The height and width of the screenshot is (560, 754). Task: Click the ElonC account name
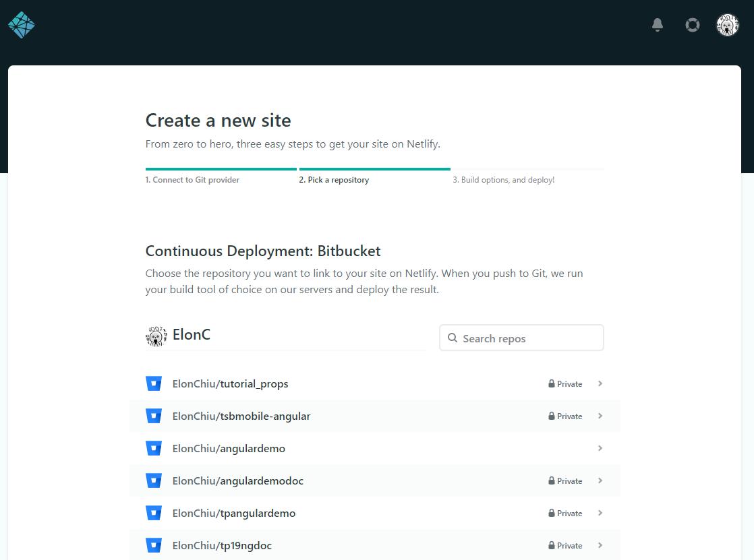(192, 334)
